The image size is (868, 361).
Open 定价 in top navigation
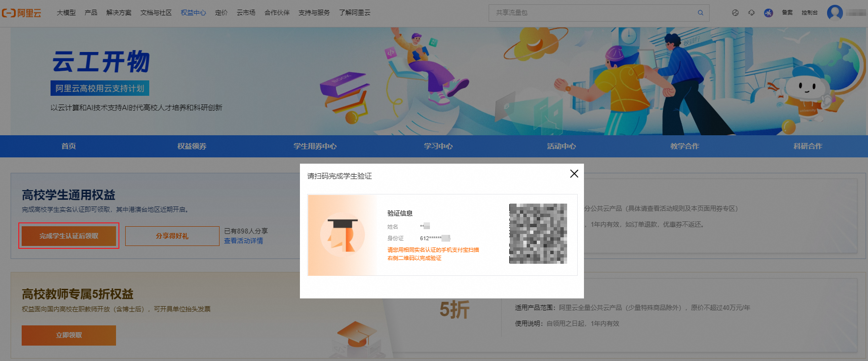pyautogui.click(x=221, y=13)
